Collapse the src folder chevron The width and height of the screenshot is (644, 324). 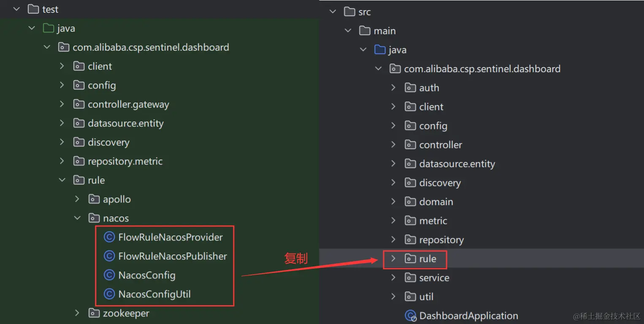[333, 12]
